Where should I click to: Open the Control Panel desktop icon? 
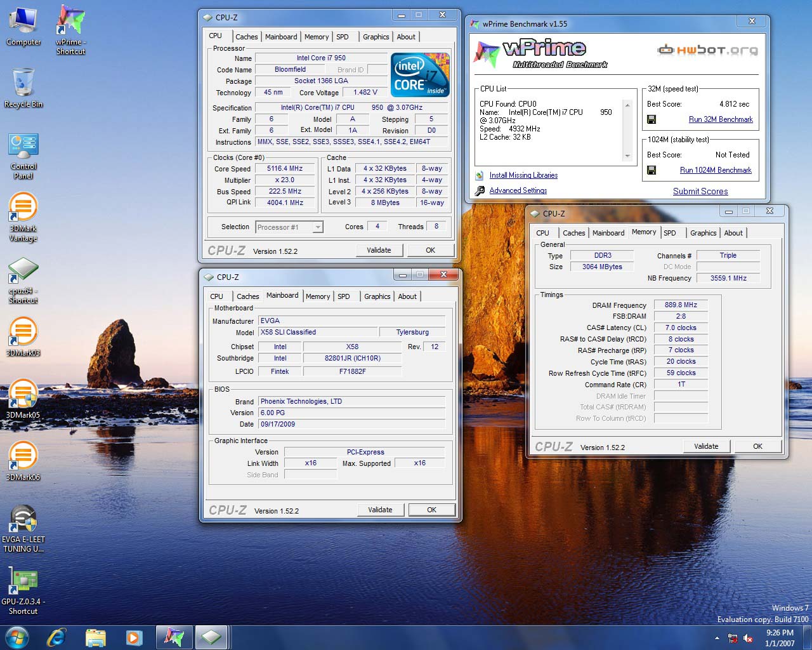(x=23, y=156)
